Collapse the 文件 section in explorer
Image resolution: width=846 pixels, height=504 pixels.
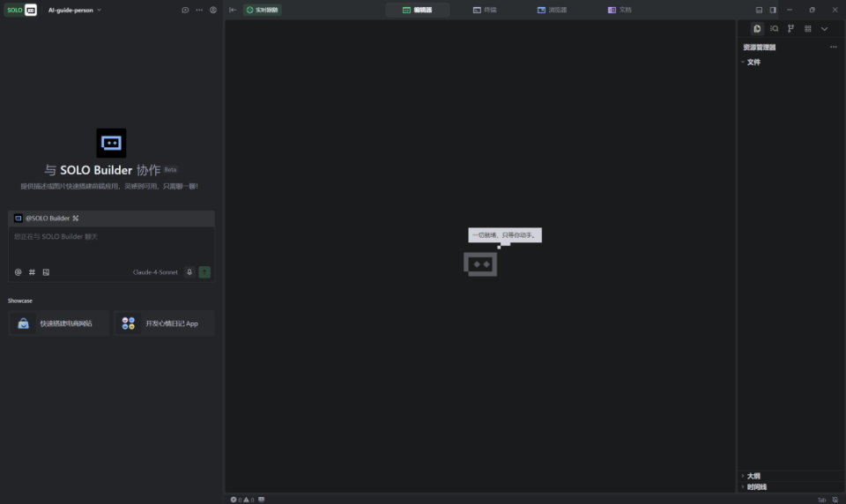click(x=753, y=62)
